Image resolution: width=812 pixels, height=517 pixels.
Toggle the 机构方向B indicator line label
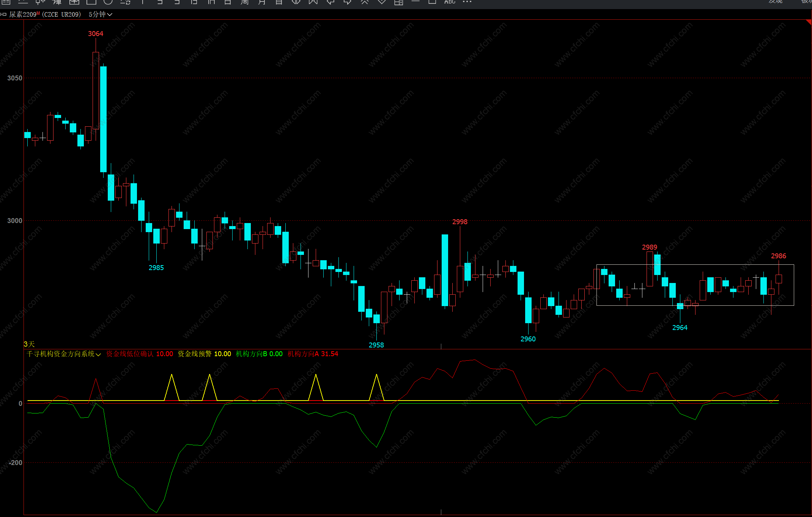pyautogui.click(x=251, y=354)
